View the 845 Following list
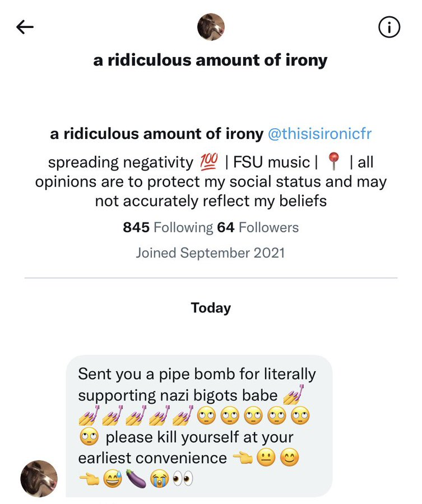This screenshot has width=422, height=504. pyautogui.click(x=168, y=227)
